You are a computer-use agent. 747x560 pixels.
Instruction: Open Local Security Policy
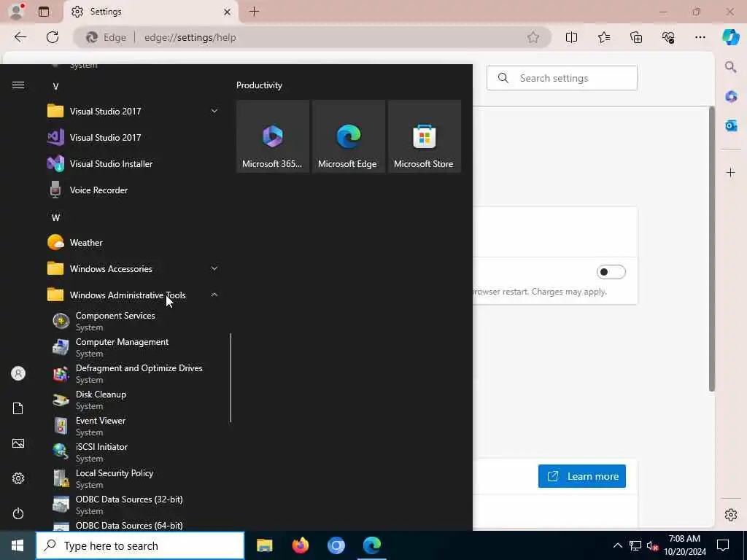[133, 478]
